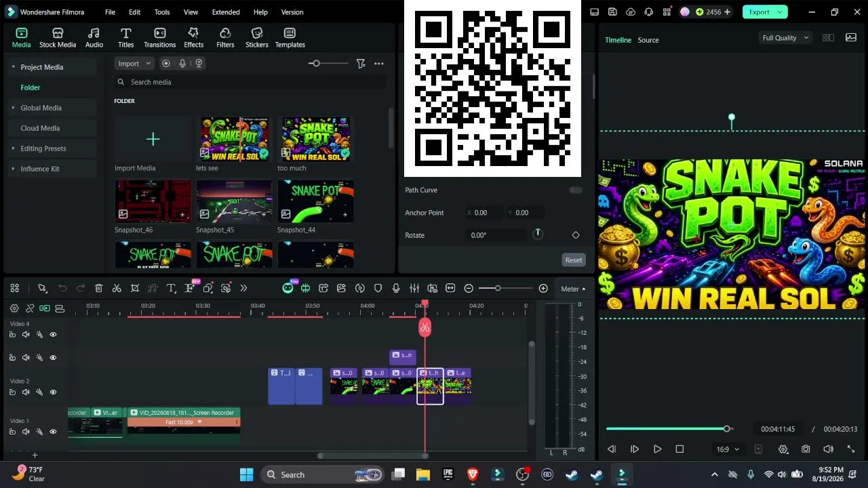Mute the Video 4 track audio
The width and height of the screenshot is (868, 488).
pos(26,334)
